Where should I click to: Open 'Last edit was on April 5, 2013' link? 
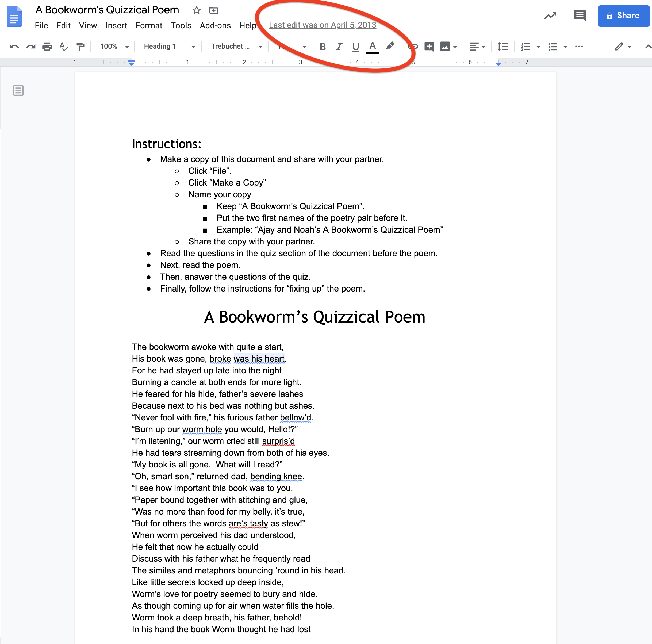tap(322, 25)
